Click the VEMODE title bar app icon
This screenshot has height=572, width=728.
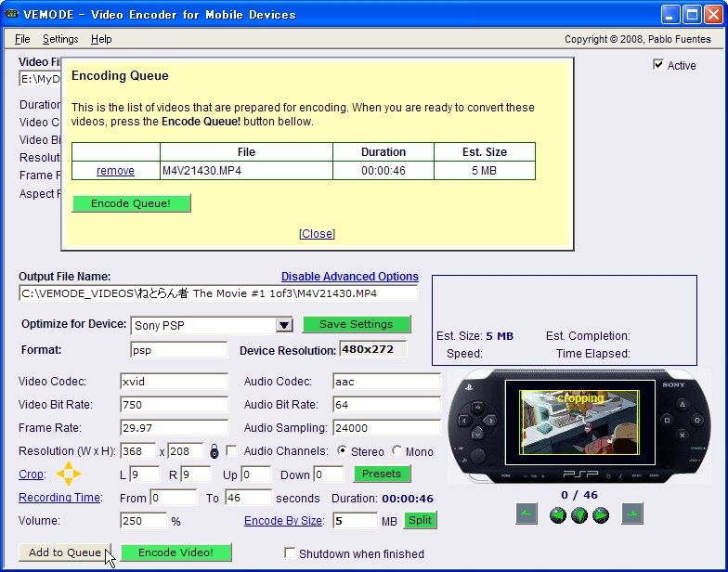[11, 15]
